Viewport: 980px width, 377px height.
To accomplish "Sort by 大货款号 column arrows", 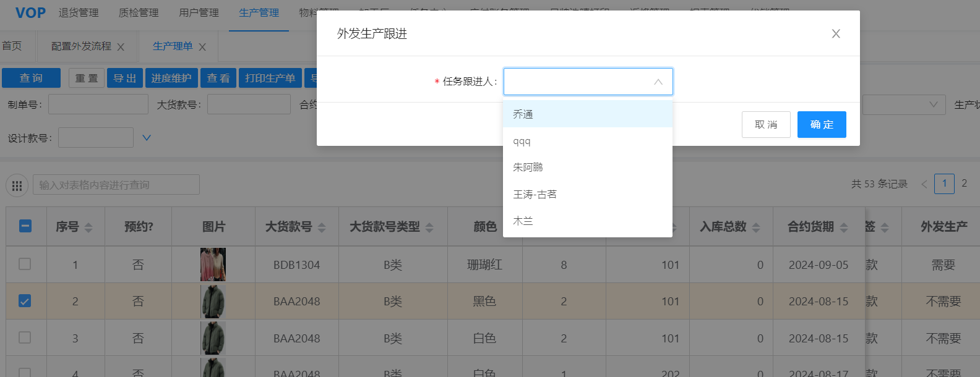I will coord(322,227).
